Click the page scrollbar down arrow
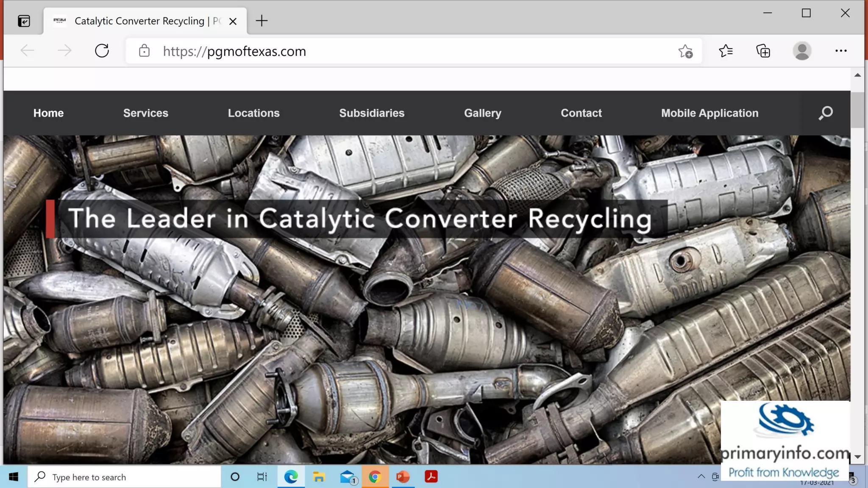This screenshot has width=868, height=488. 857,457
